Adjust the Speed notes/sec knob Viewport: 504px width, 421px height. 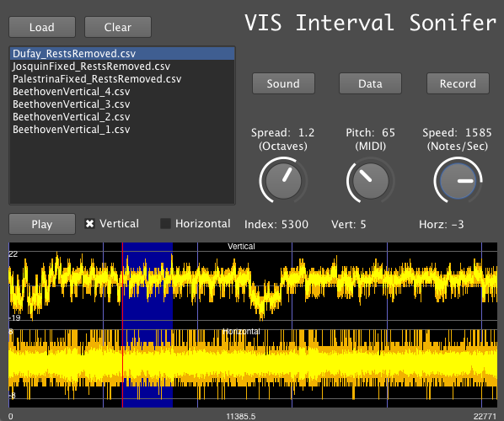pyautogui.click(x=458, y=180)
